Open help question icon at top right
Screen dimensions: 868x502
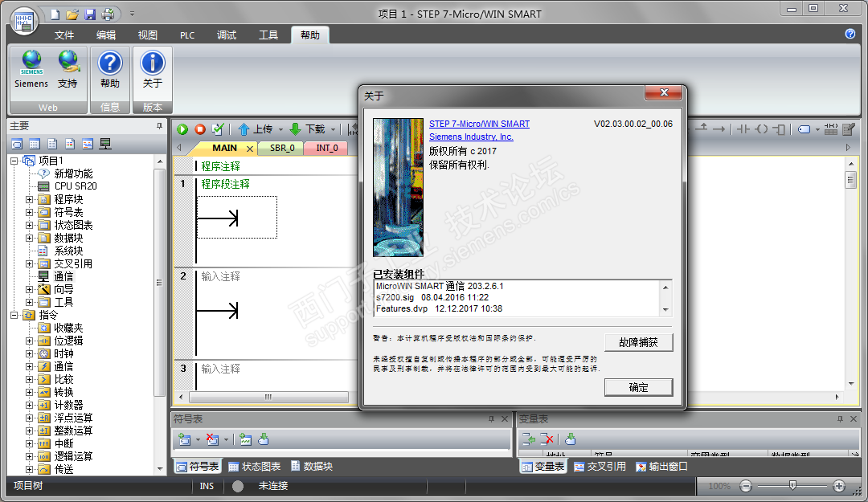click(x=850, y=35)
